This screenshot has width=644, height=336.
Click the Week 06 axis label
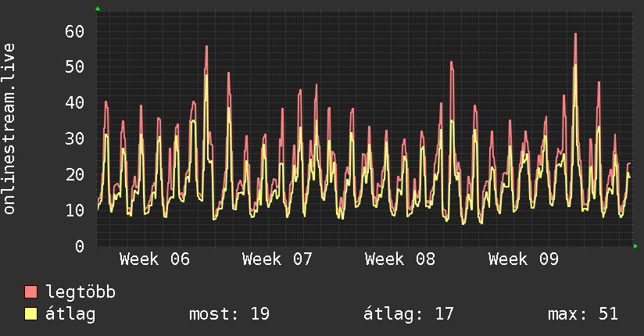coord(155,259)
